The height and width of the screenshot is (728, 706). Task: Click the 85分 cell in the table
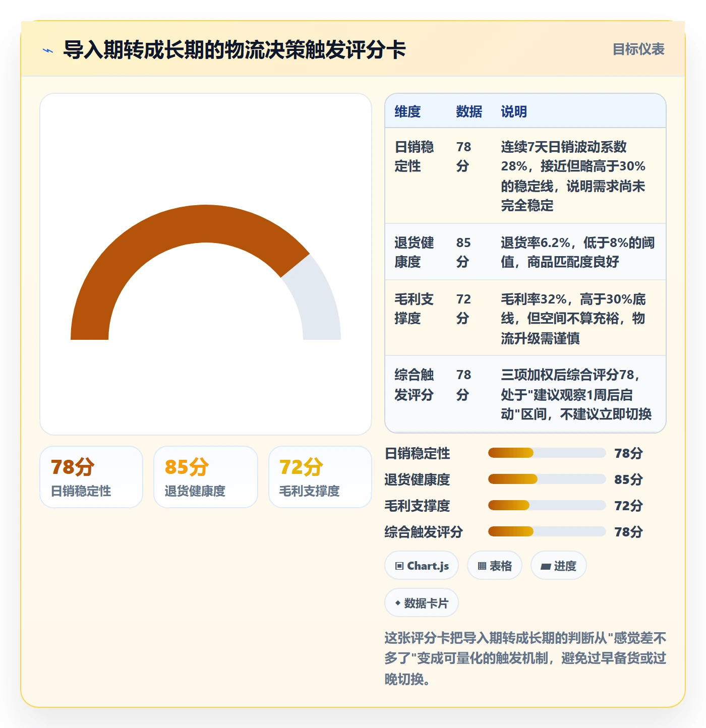[463, 252]
